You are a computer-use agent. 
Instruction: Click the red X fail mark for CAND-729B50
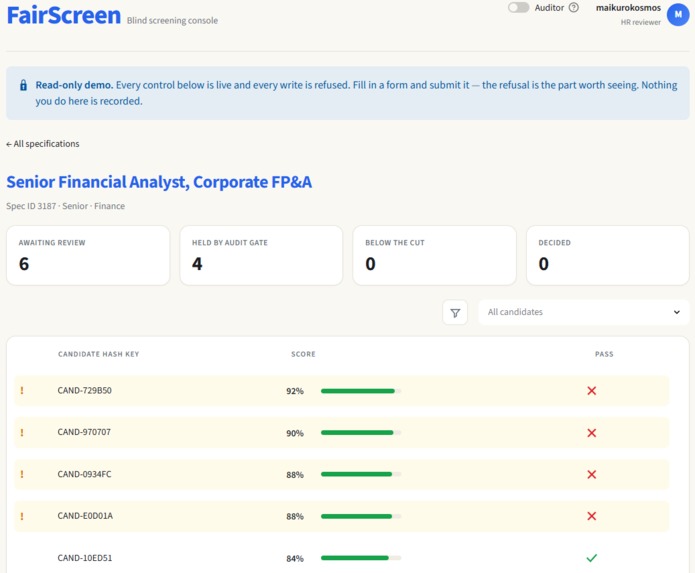coord(591,390)
